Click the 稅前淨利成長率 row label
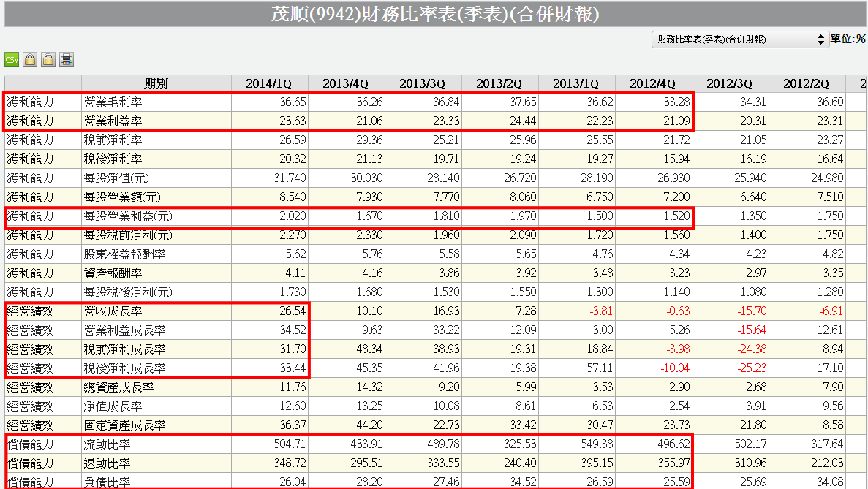The width and height of the screenshot is (868, 489). point(124,349)
